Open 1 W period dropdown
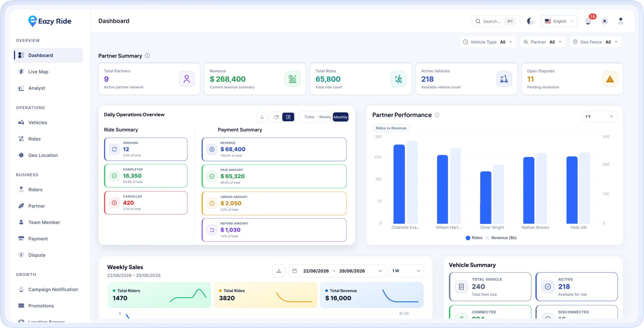Viewport: 644px width, 328px height. (x=406, y=271)
